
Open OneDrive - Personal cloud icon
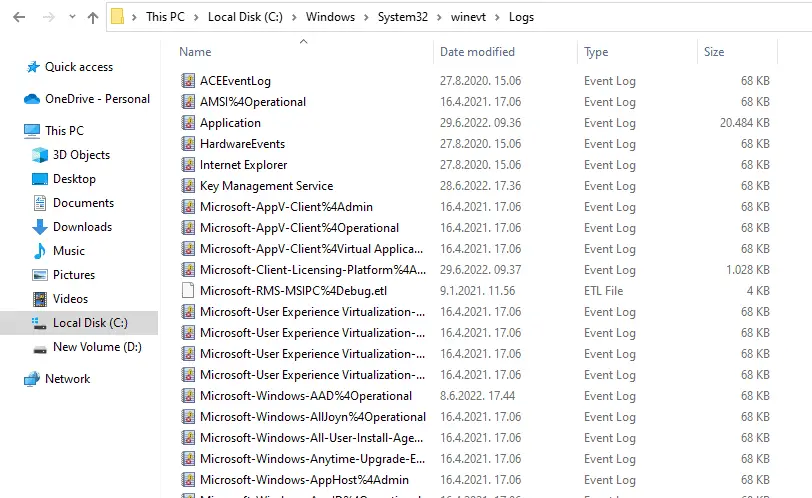31,99
